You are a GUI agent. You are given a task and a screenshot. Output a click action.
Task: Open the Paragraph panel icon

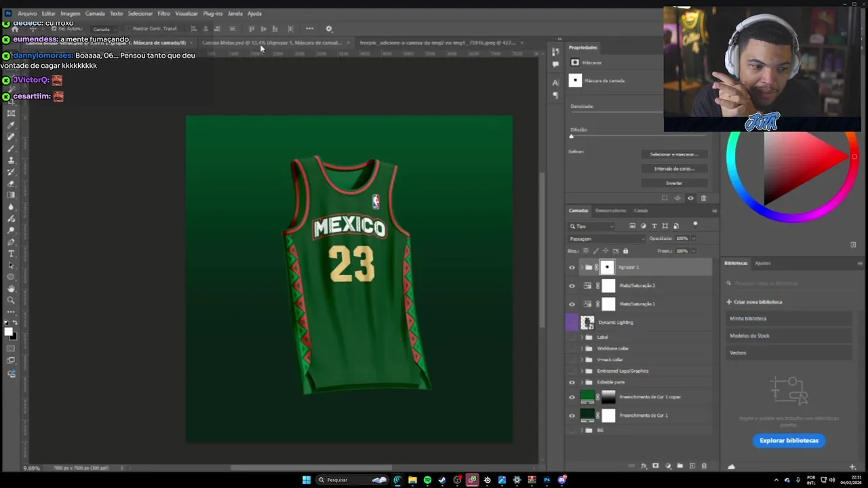(555, 94)
